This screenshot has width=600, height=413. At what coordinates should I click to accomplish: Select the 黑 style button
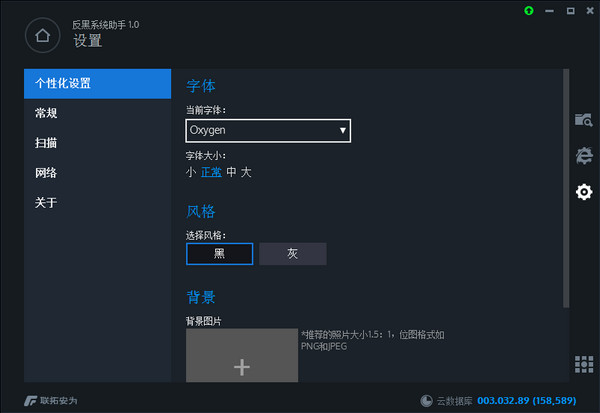tap(219, 254)
